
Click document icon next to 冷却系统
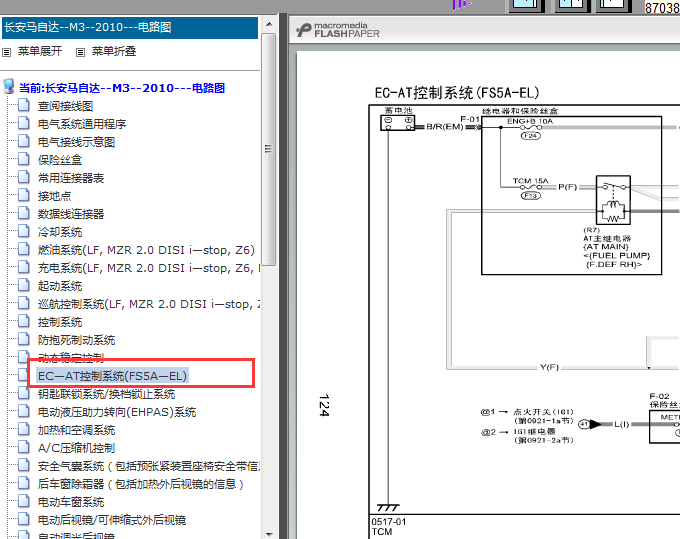(24, 231)
